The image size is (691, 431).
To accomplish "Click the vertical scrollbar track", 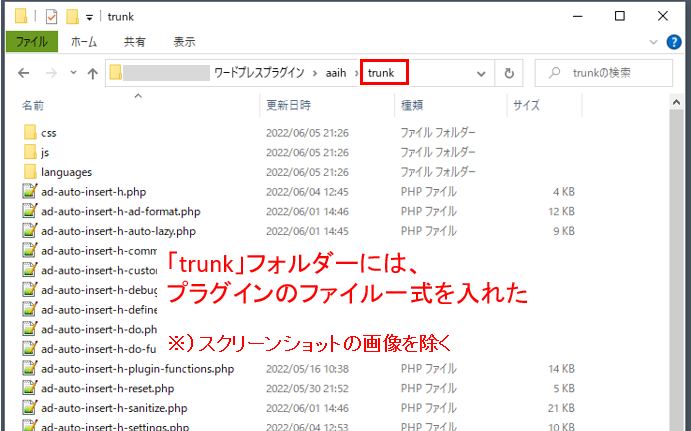I will [676, 270].
